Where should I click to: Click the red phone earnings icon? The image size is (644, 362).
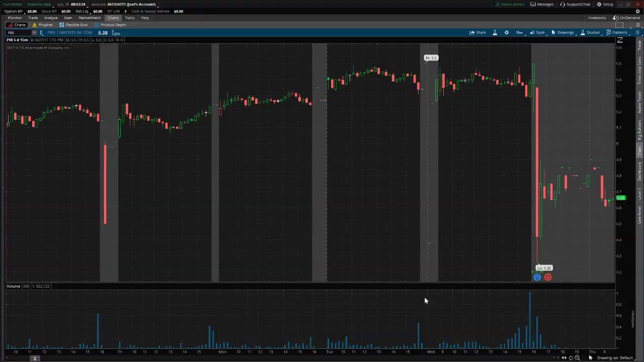pos(548,277)
